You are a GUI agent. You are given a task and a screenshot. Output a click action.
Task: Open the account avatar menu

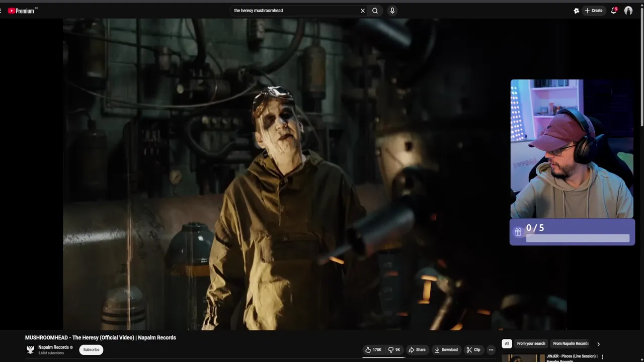(x=628, y=11)
